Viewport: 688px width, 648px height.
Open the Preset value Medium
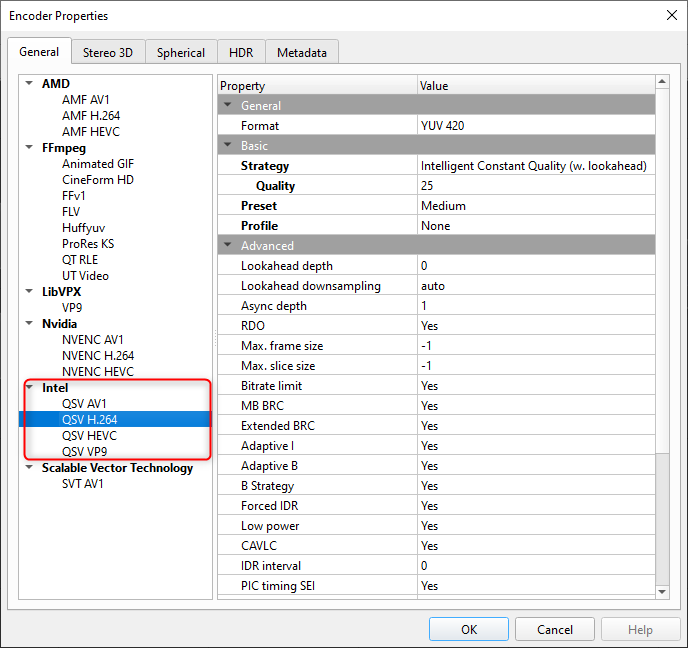(x=535, y=206)
